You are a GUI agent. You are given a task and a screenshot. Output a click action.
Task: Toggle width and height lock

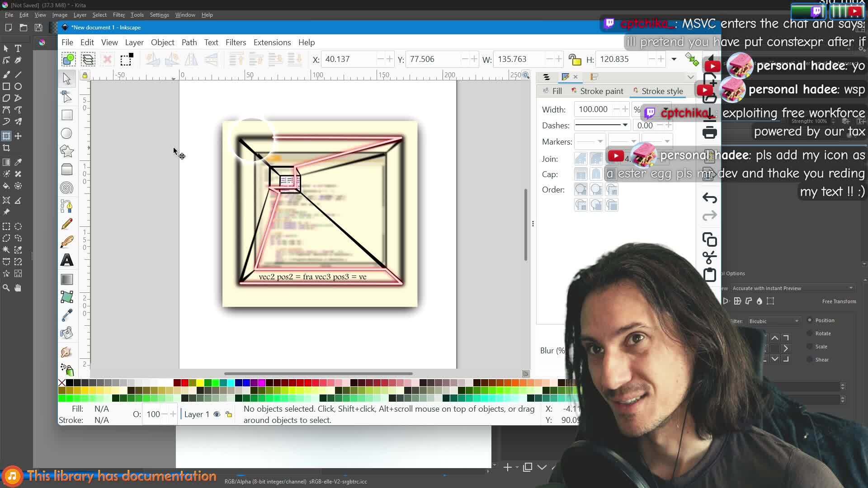pos(575,59)
